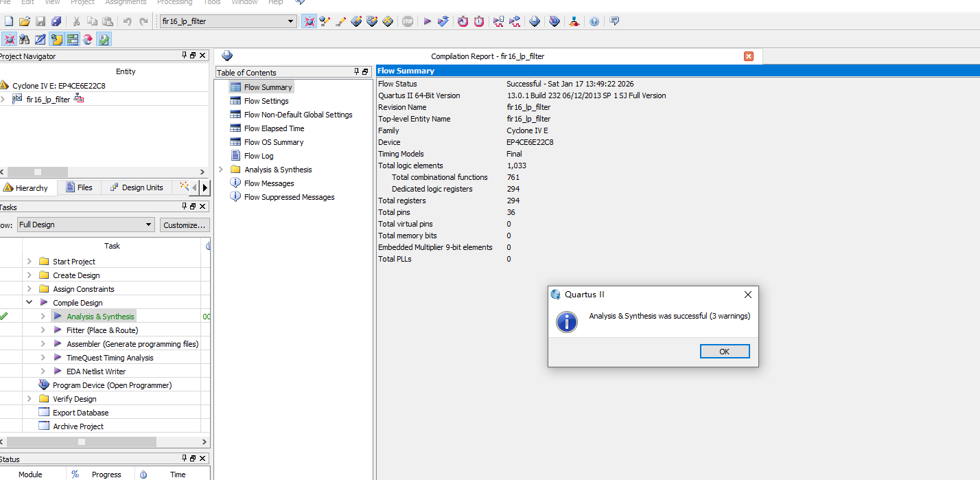Start compilation with the purple play icon
The height and width of the screenshot is (480, 980).
pyautogui.click(x=427, y=21)
